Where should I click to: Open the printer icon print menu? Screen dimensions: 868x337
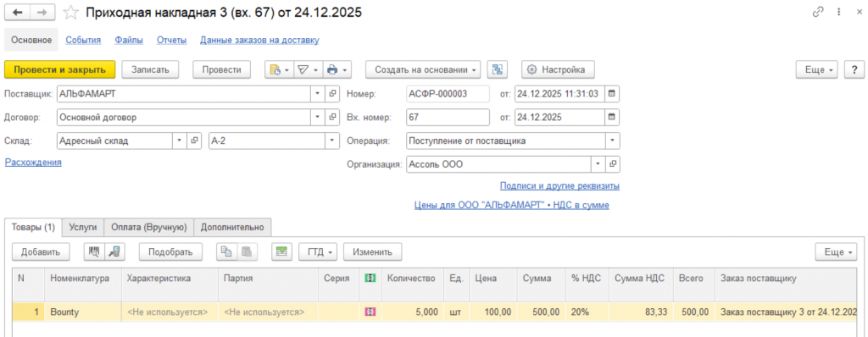[x=337, y=69]
